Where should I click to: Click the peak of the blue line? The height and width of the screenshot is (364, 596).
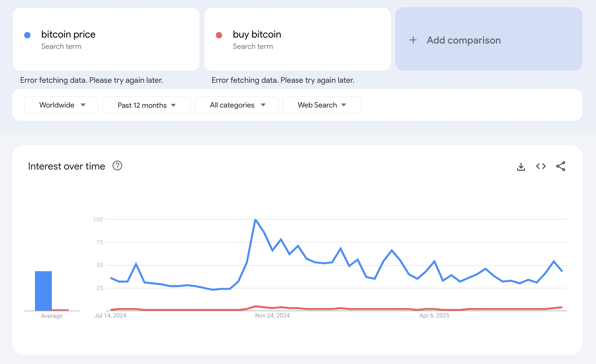pyautogui.click(x=255, y=220)
